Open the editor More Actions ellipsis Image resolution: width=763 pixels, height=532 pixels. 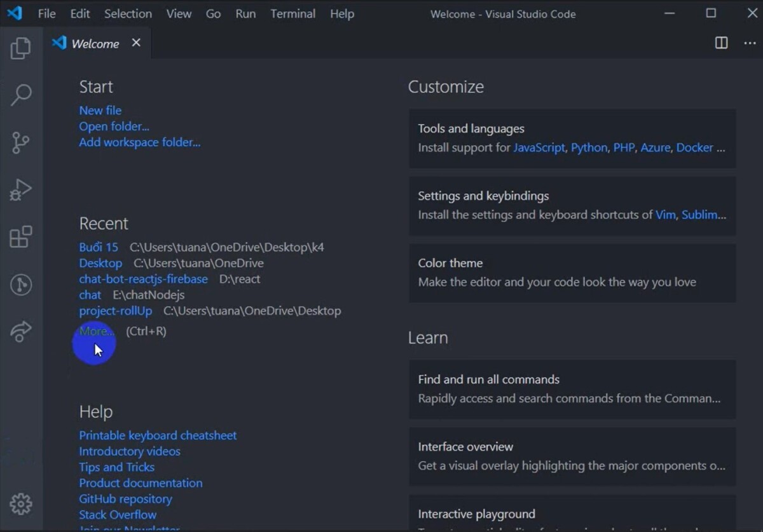pos(750,43)
